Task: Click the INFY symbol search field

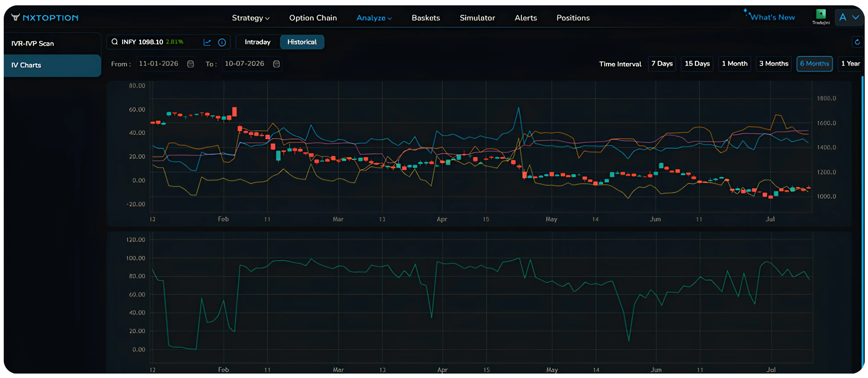Action: (168, 42)
